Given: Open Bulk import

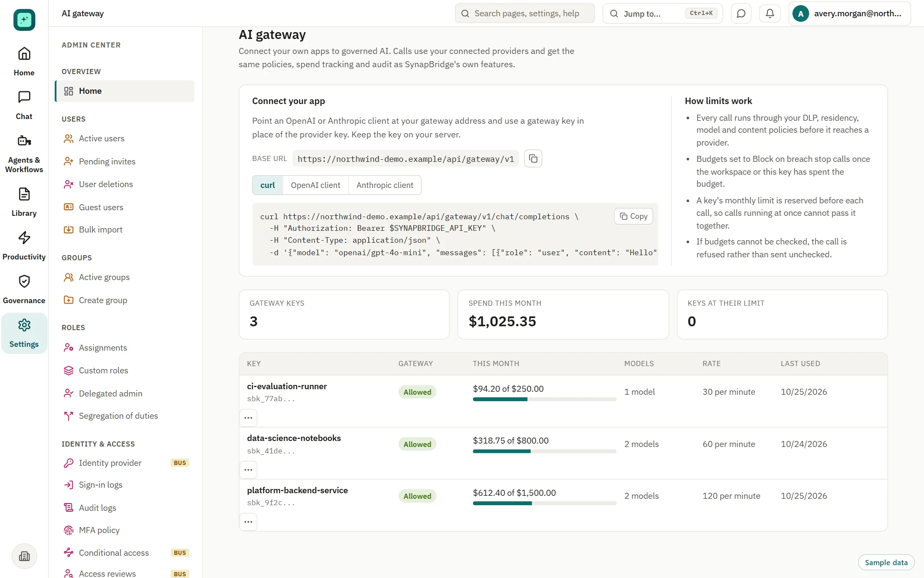Looking at the screenshot, I should click(124, 229).
